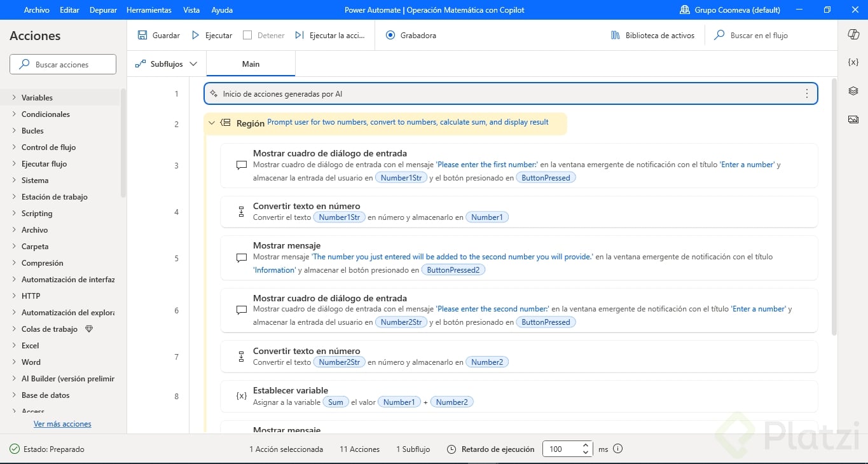Click the convert icon on Number2Str conversion action
868x464 pixels.
pyautogui.click(x=242, y=357)
